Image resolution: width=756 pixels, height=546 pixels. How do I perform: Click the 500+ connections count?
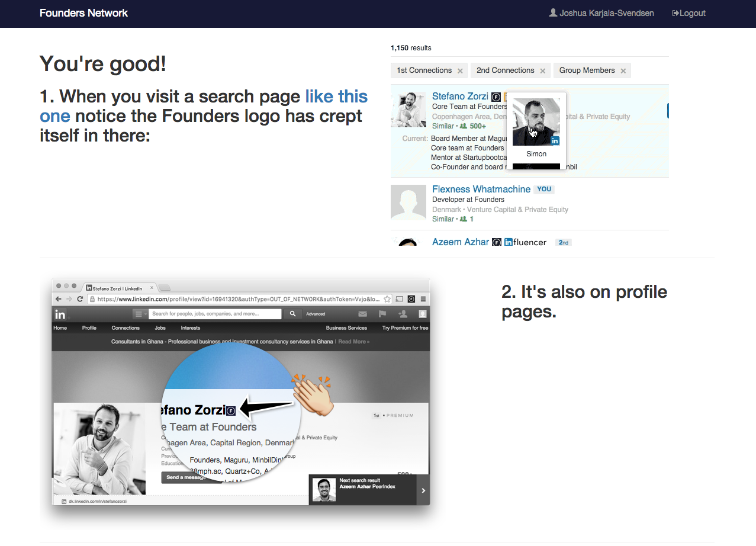(x=478, y=126)
